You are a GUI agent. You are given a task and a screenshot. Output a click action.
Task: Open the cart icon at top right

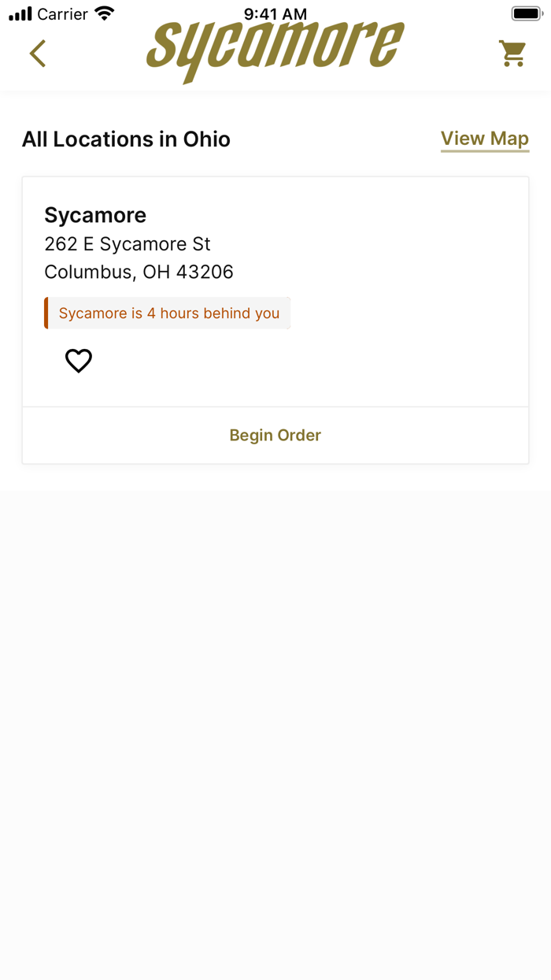[x=512, y=53]
